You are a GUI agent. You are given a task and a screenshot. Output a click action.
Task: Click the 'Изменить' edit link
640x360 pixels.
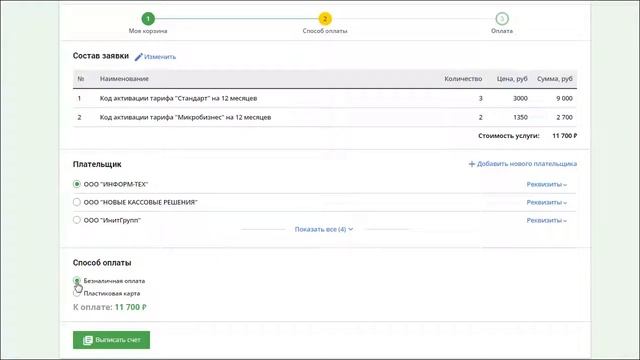pos(156,57)
